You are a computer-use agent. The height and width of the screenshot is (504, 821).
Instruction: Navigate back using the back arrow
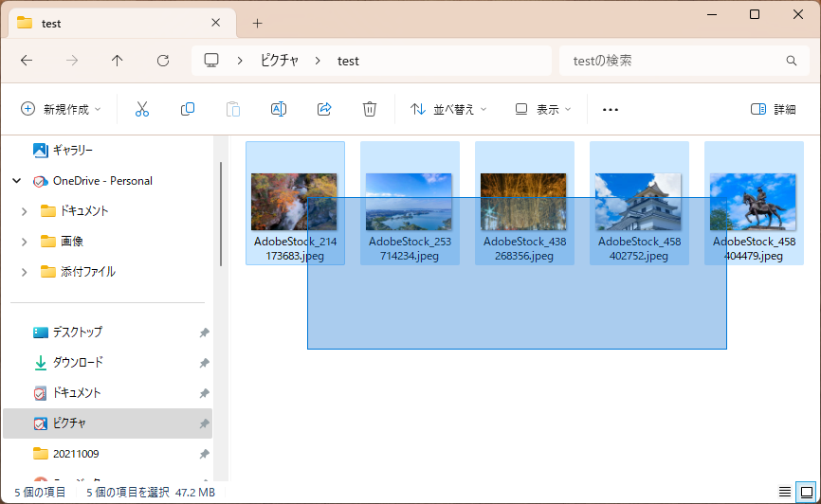pyautogui.click(x=27, y=61)
